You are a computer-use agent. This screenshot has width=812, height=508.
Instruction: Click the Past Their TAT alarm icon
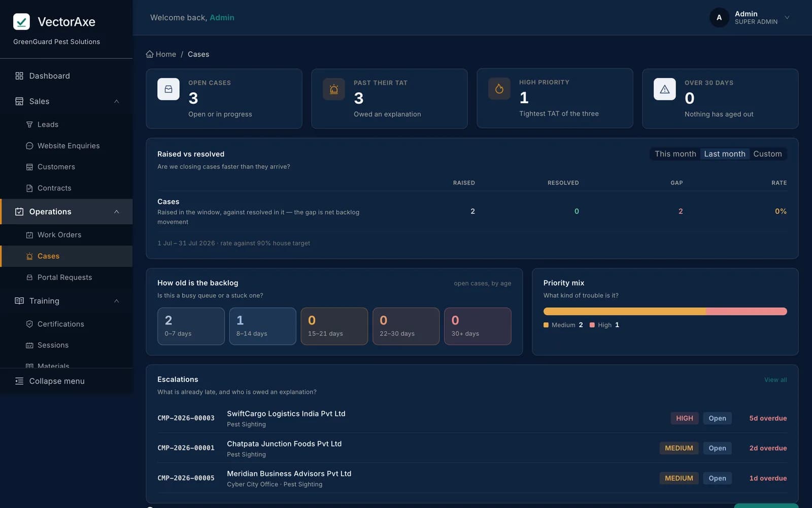pyautogui.click(x=334, y=89)
